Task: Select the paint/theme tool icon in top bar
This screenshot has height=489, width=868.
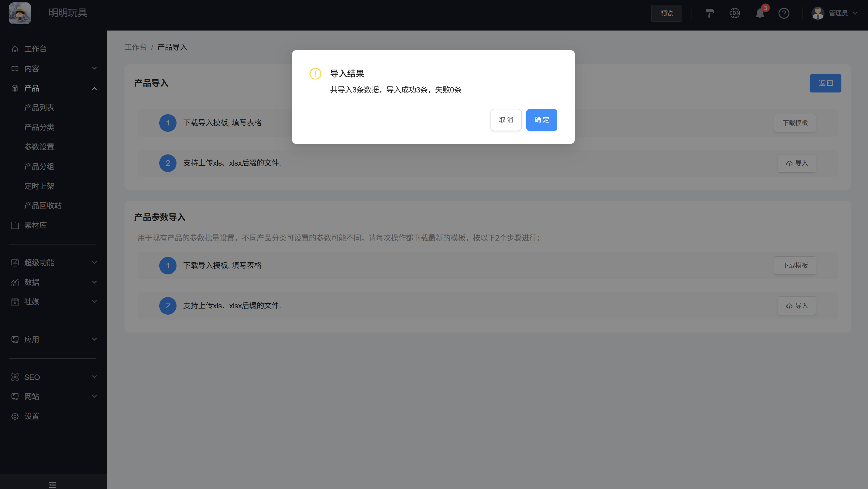Action: (709, 14)
